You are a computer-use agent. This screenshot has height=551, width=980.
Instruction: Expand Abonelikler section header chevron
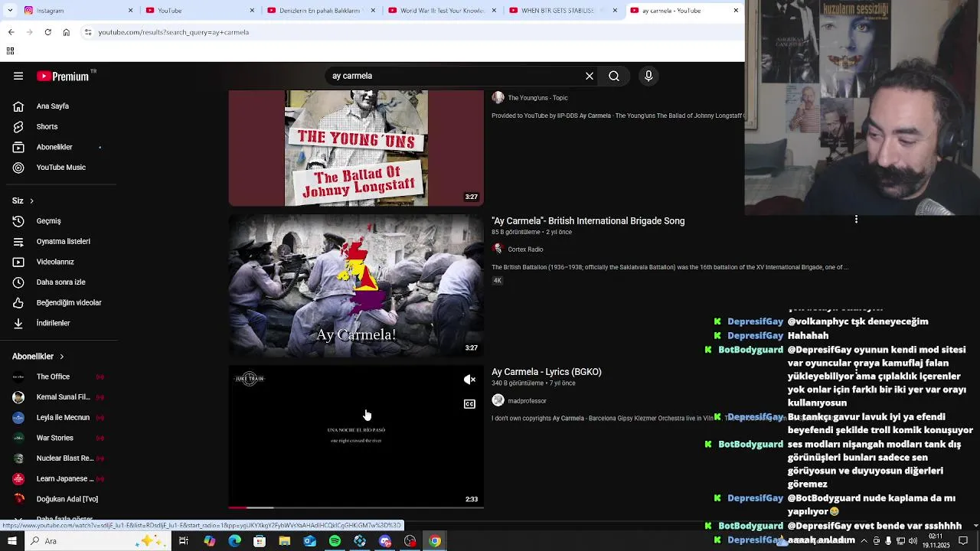pos(61,357)
